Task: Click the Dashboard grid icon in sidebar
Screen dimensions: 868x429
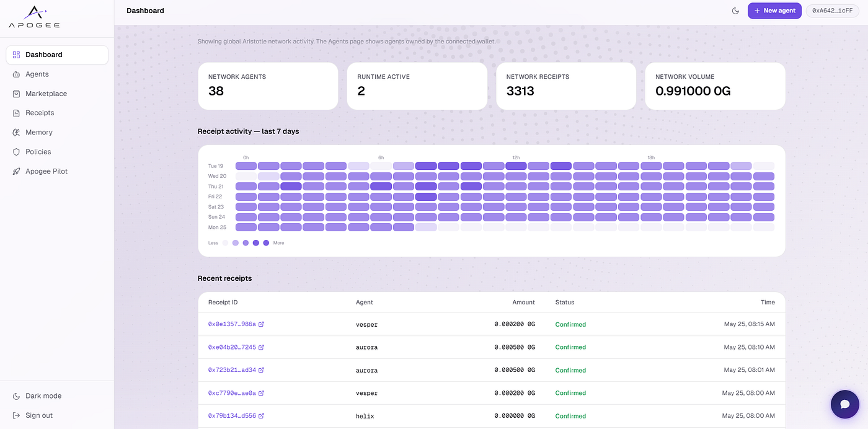Action: point(16,55)
